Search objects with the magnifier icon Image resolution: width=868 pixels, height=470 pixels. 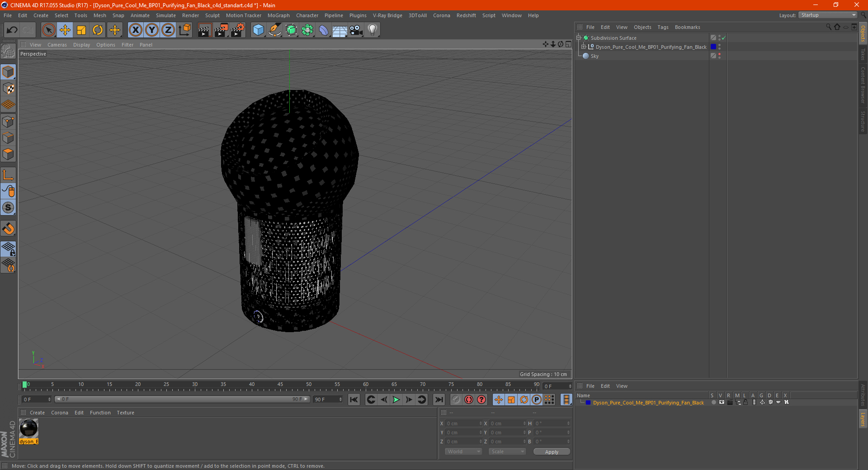[x=829, y=27]
